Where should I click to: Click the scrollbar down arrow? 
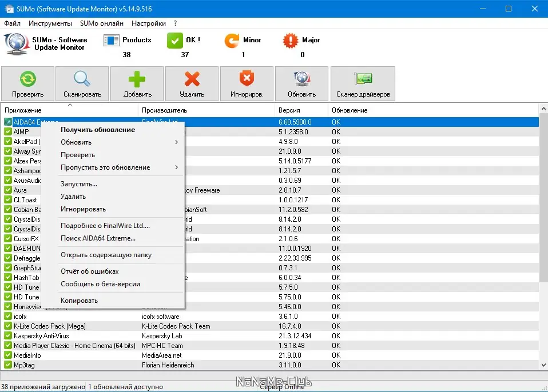point(543,365)
